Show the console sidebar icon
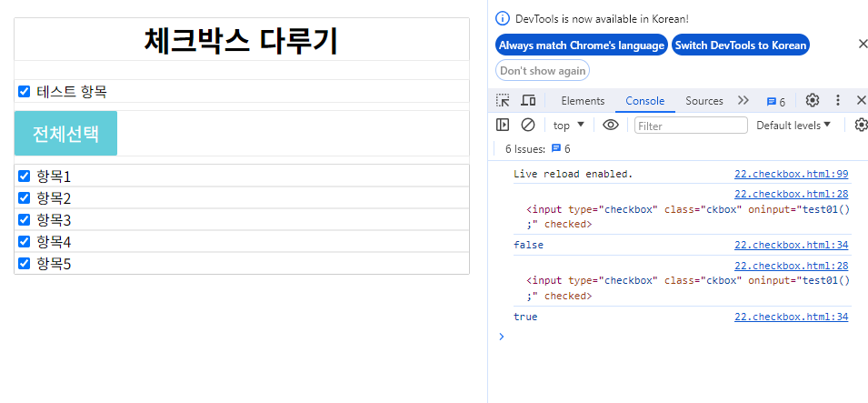868x403 pixels. (x=503, y=125)
